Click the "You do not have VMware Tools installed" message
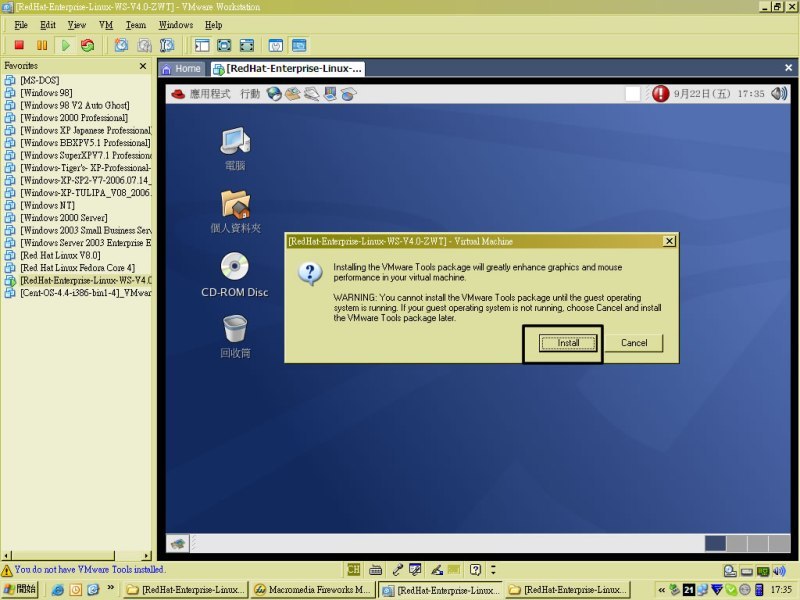 (x=89, y=569)
